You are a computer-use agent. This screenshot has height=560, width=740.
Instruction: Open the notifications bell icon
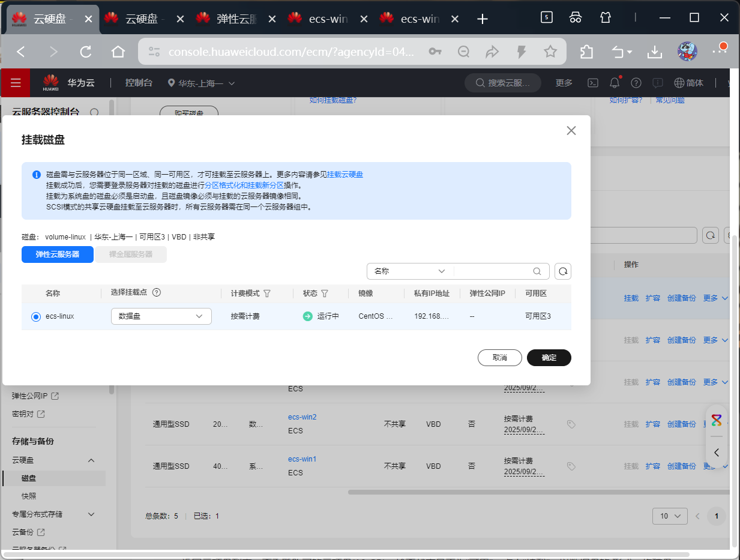(615, 83)
